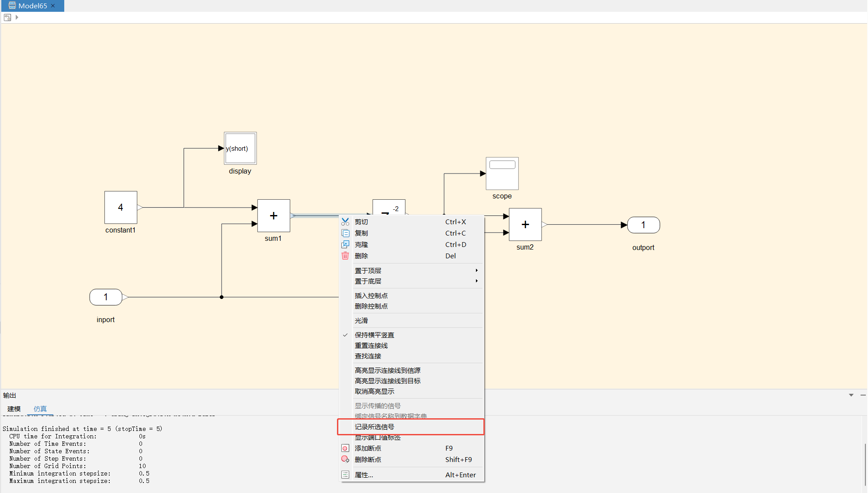The height and width of the screenshot is (493, 868).
Task: Click the 输出 panel title
Action: coord(10,396)
